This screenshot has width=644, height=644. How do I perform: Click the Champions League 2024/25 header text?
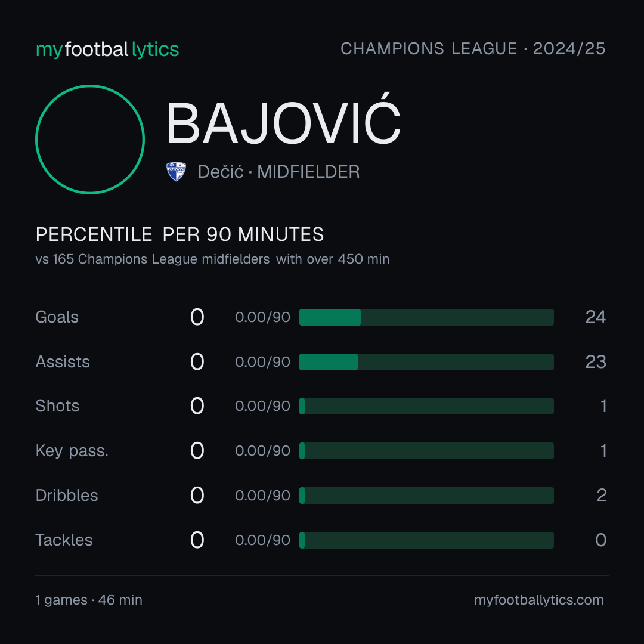(x=473, y=49)
